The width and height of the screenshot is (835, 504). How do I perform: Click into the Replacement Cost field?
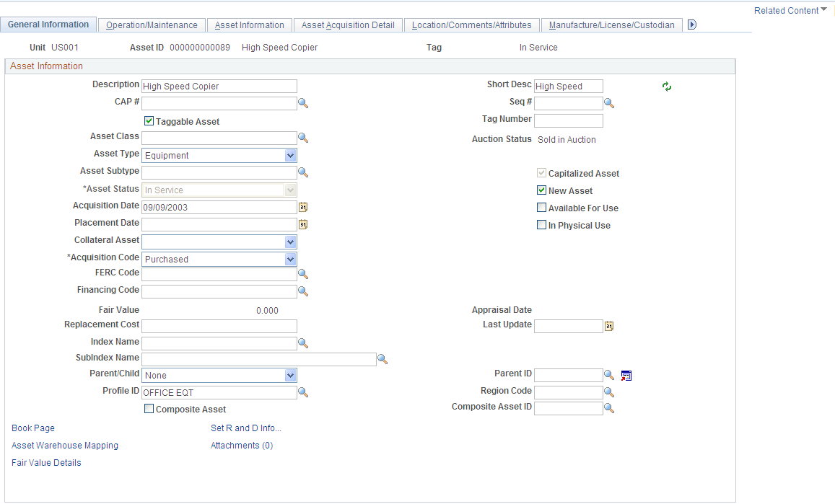click(219, 326)
